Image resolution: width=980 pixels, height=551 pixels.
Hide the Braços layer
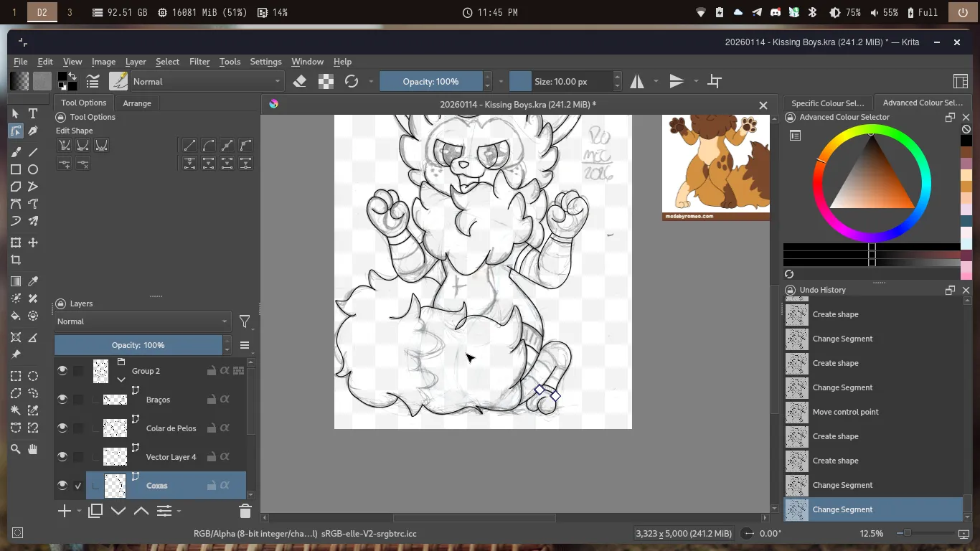click(62, 400)
